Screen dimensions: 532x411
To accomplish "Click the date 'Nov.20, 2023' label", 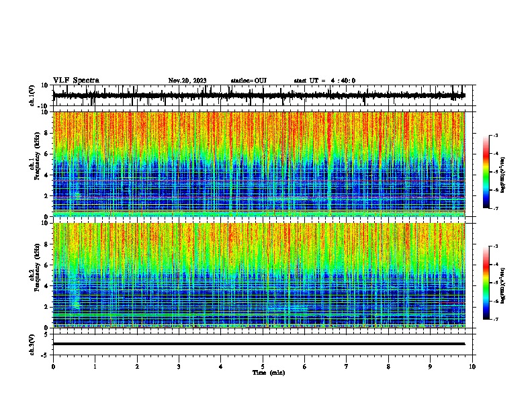I will click(x=187, y=81).
